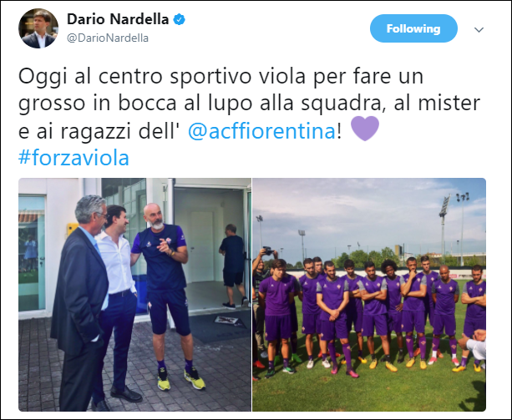Open the #forzaviola hashtag
Screen dimensions: 512x420
[74, 158]
